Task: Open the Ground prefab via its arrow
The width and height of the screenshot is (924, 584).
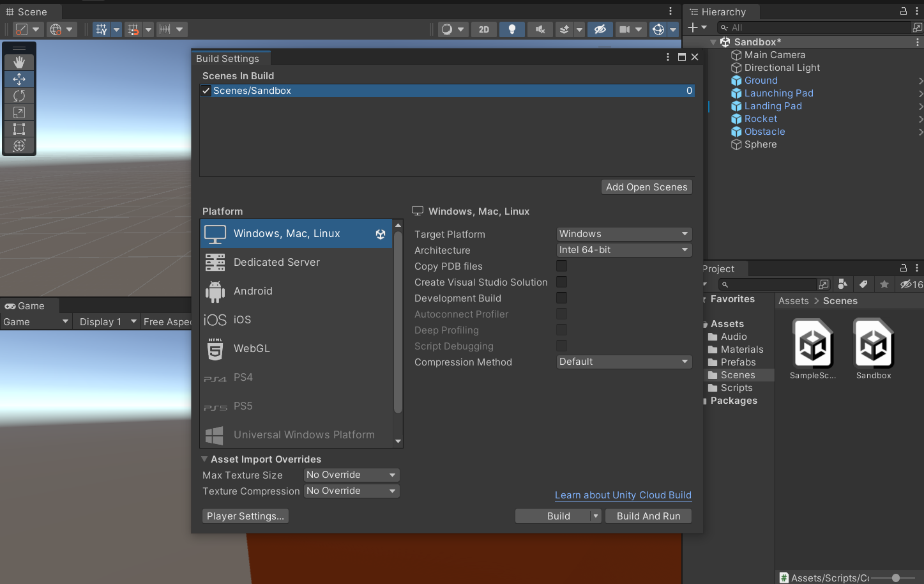Action: (x=920, y=81)
